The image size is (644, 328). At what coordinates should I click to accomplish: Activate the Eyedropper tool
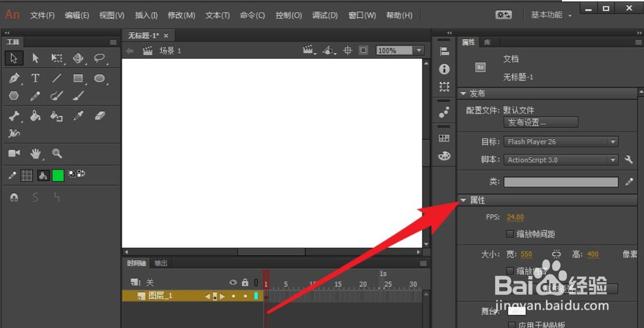point(77,116)
